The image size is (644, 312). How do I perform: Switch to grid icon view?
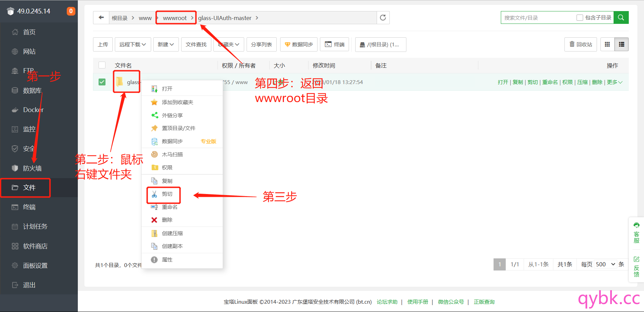[x=607, y=44]
